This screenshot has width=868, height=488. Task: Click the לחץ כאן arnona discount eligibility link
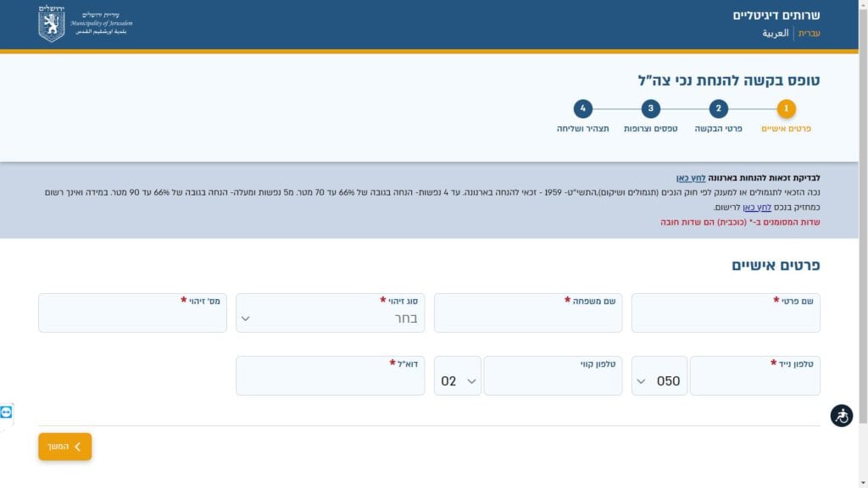tap(691, 178)
